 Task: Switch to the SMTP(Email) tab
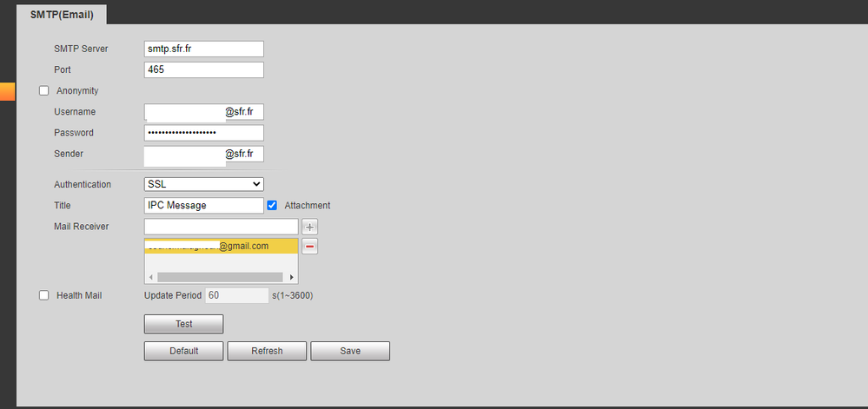coord(62,15)
